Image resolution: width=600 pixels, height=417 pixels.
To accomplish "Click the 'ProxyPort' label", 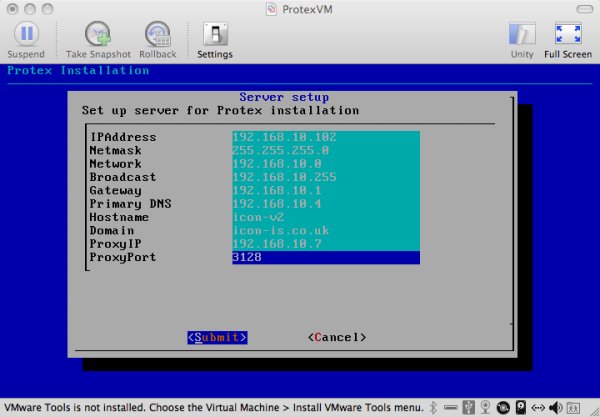I will tap(123, 257).
